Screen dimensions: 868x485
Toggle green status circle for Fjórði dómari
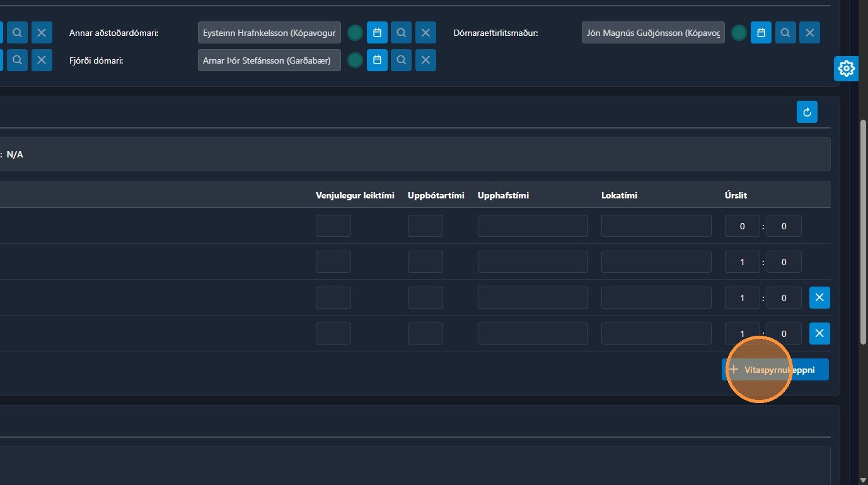(355, 60)
